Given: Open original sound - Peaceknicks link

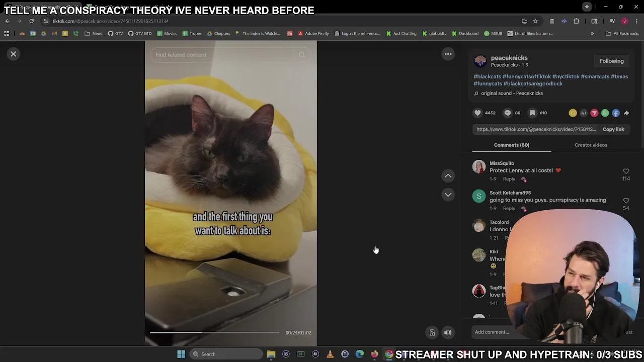Looking at the screenshot, I should click(x=512, y=93).
